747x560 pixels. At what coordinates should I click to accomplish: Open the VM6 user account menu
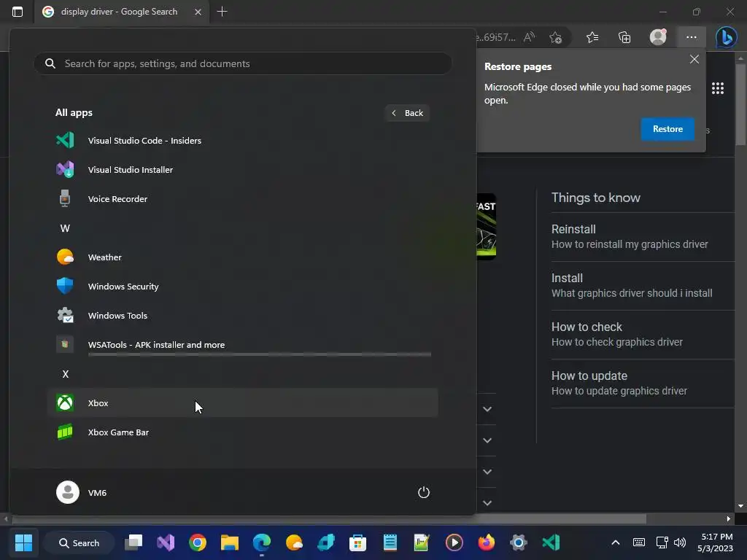click(x=82, y=492)
